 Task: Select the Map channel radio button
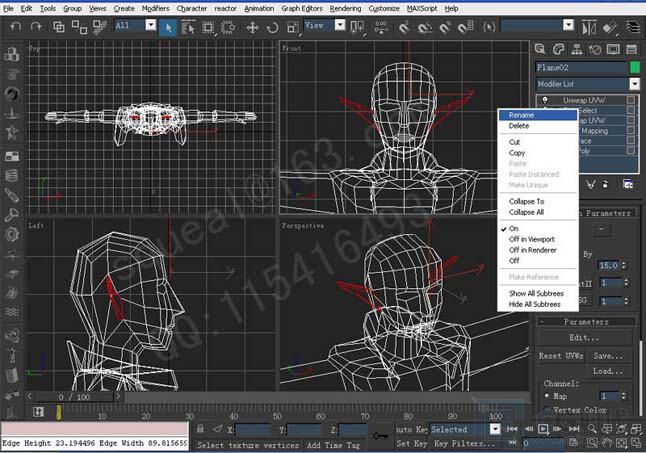[547, 396]
